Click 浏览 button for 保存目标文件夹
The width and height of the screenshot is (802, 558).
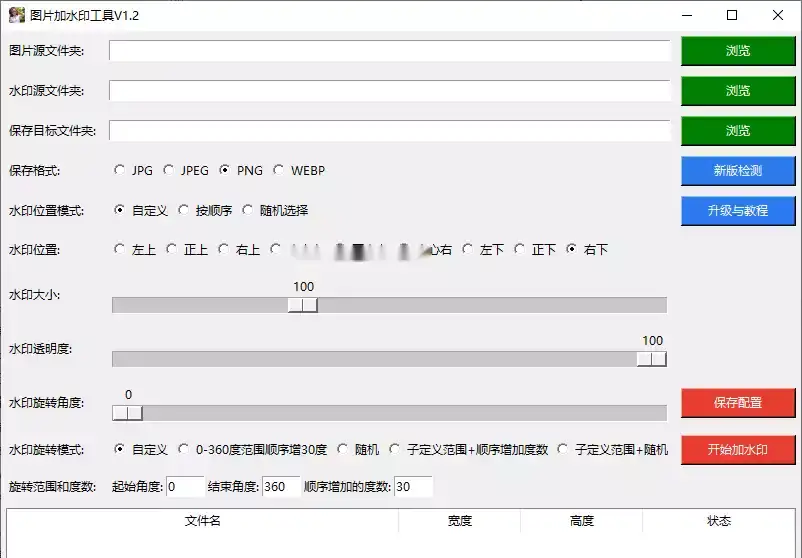tap(738, 131)
